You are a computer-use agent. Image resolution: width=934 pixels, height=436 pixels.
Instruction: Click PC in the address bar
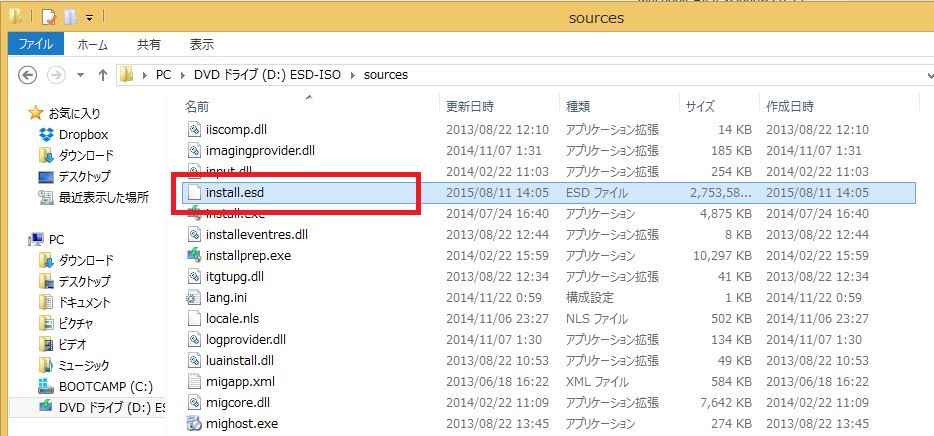click(x=163, y=75)
